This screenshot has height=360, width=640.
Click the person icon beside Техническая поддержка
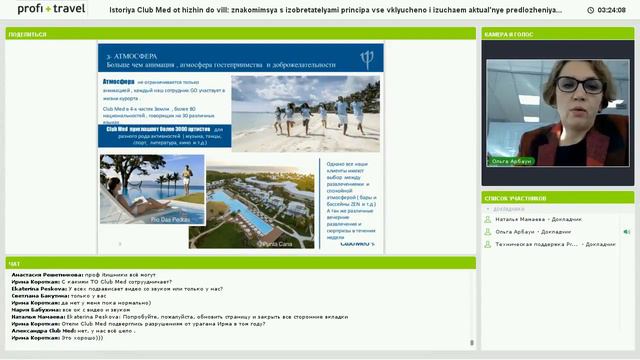(487, 244)
